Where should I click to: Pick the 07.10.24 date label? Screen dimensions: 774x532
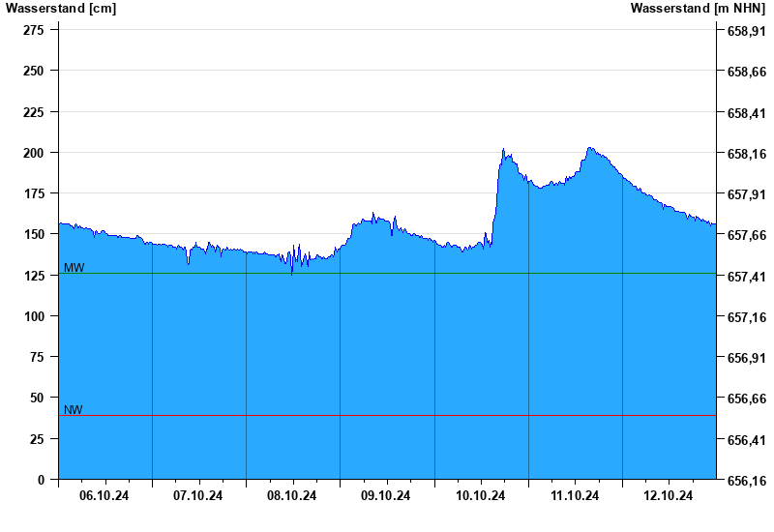tap(198, 495)
